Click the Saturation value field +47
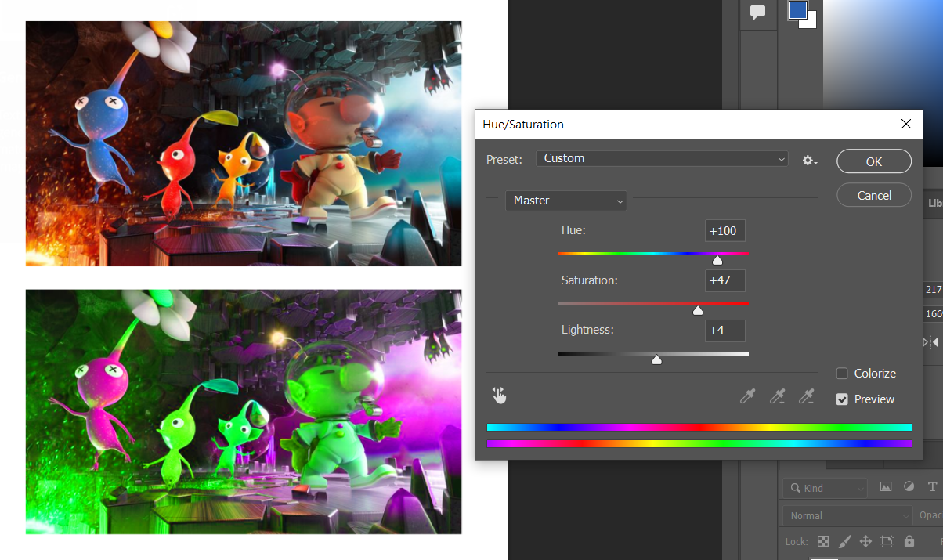943x560 pixels. click(725, 280)
